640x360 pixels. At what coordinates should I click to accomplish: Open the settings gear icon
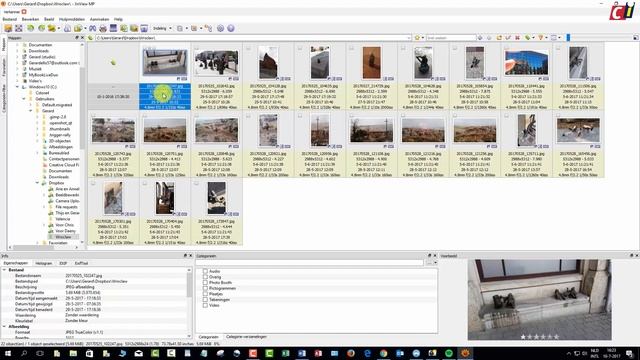pyautogui.click(x=220, y=28)
